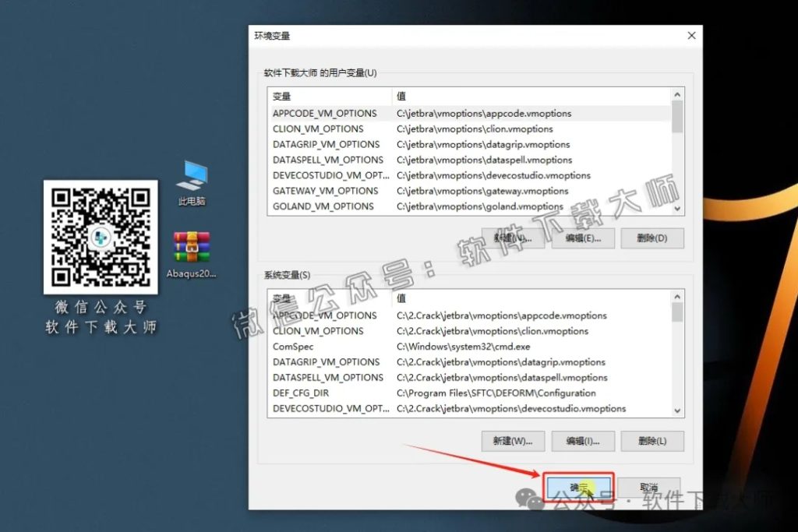Click 确定 to confirm environment variable changes
The width and height of the screenshot is (798, 532).
pos(580,484)
